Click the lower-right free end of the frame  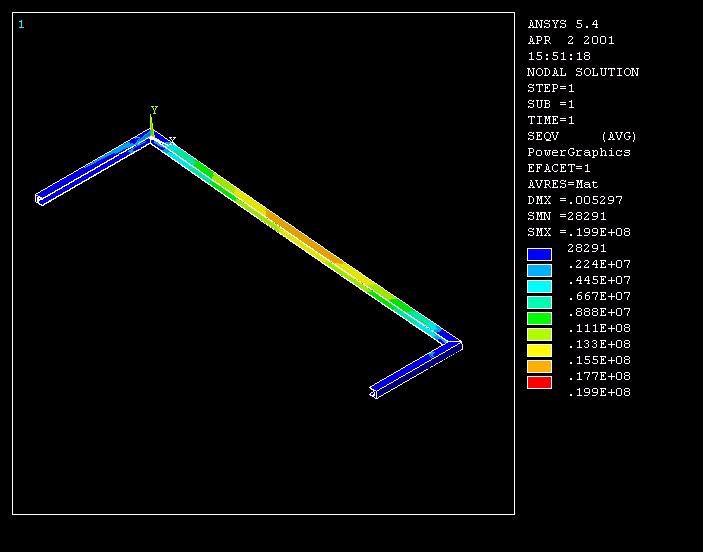point(374,392)
